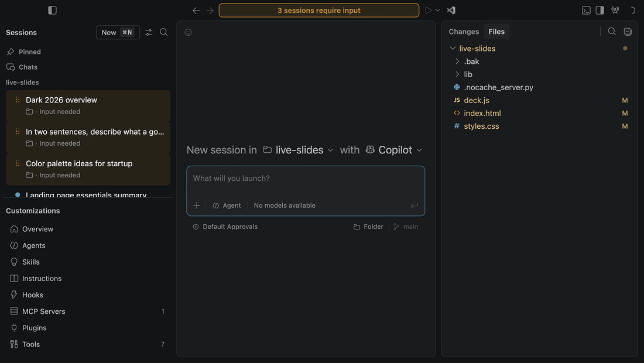Switch to the Changes tab
This screenshot has height=363, width=644.
464,32
